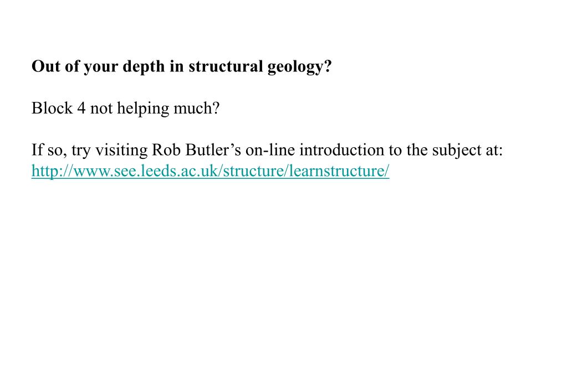Screen dimensions: 567x392
Task: Click the sentence starting 'If so, try visiting'
Action: (267, 150)
